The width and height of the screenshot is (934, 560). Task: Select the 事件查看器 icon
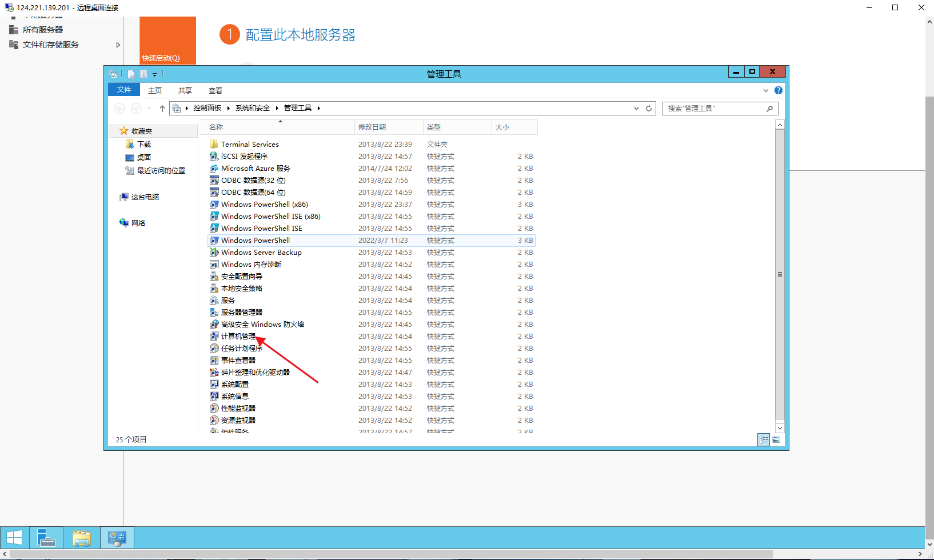click(x=214, y=361)
